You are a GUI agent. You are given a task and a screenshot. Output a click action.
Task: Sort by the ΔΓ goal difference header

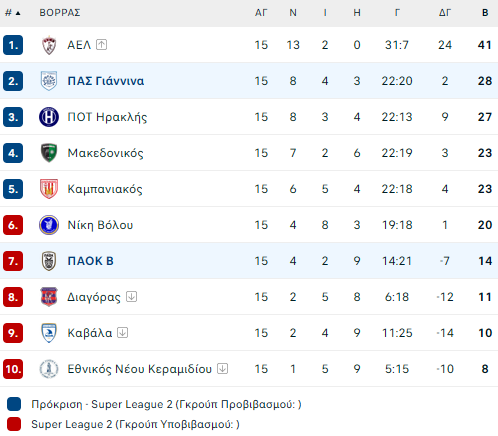click(x=445, y=13)
